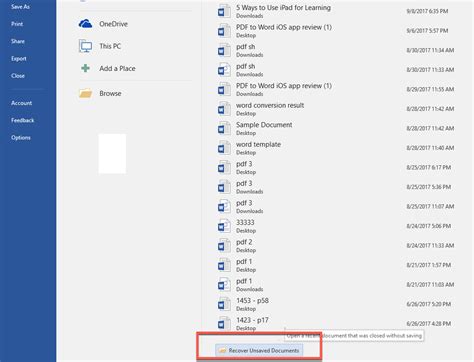
Task: Choose Export from the left sidebar
Action: pos(19,59)
